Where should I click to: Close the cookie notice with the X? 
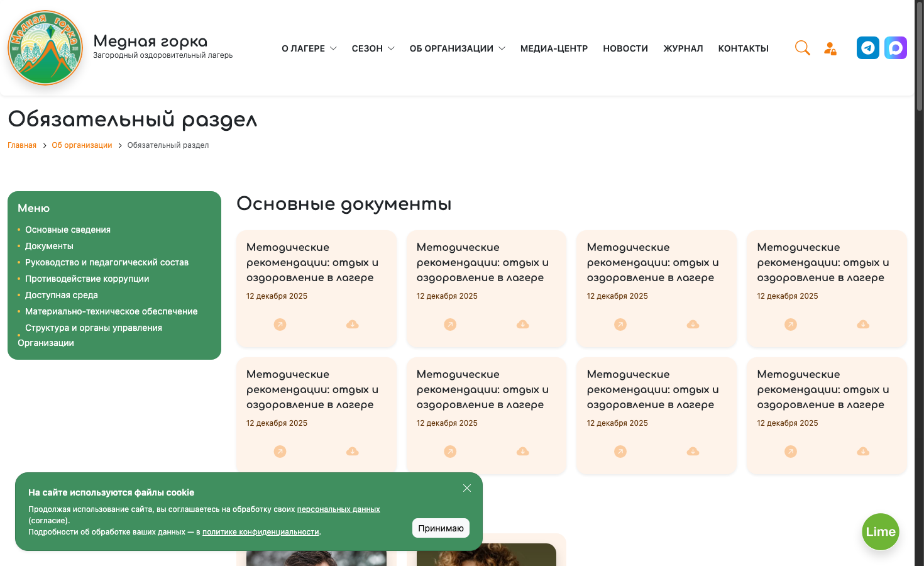tap(467, 488)
